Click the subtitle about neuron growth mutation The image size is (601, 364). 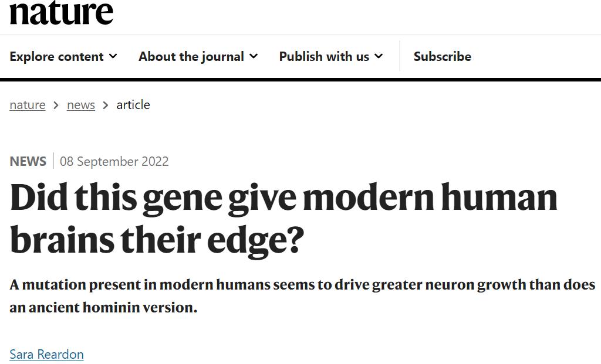pos(302,295)
